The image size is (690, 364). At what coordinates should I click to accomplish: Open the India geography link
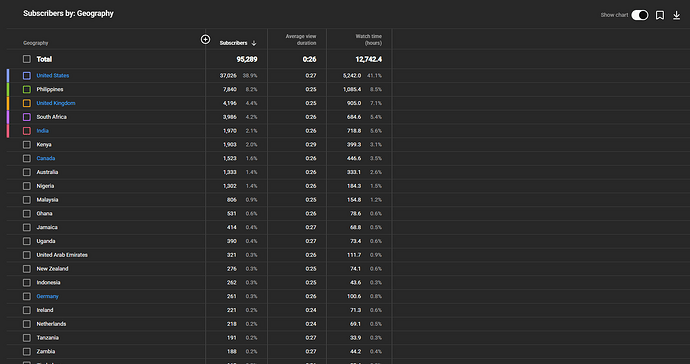[x=43, y=131]
